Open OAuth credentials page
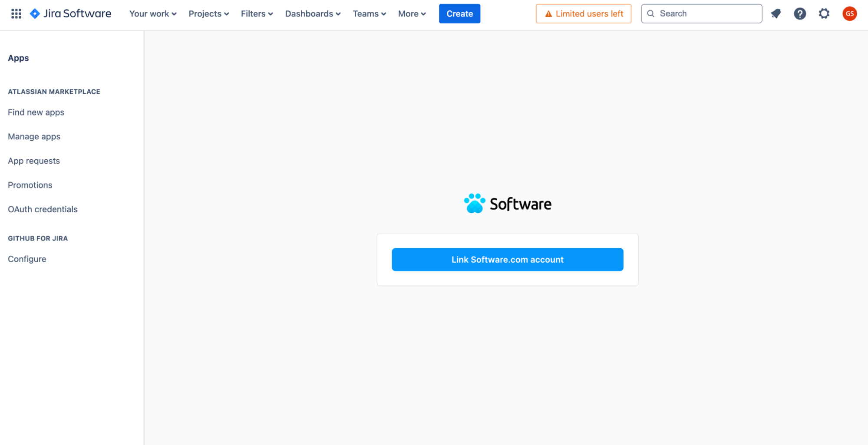 [x=42, y=209]
